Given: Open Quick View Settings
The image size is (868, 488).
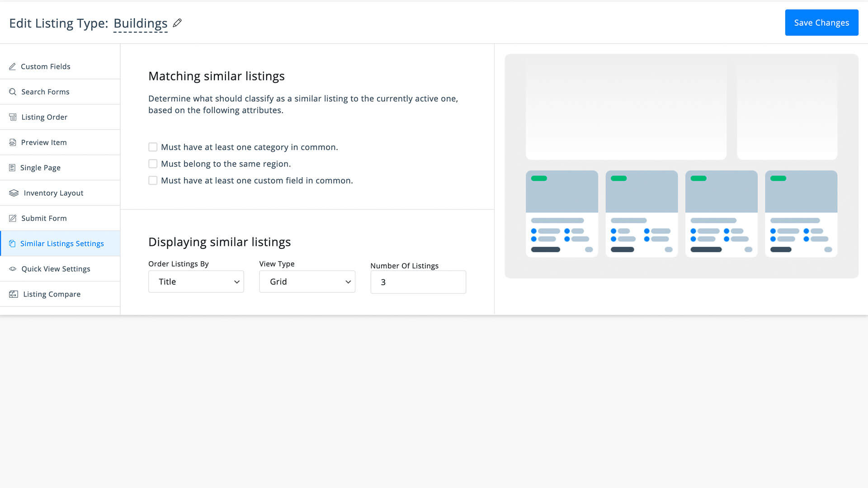Looking at the screenshot, I should point(60,269).
